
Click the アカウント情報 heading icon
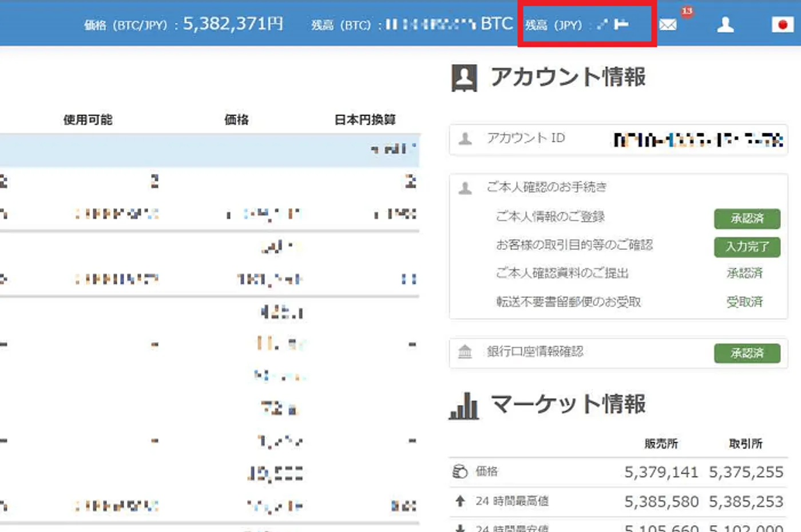pos(464,78)
